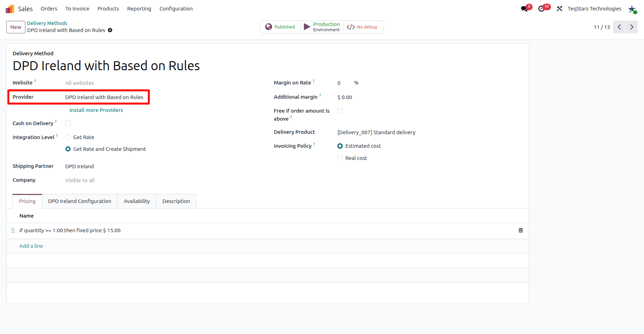The width and height of the screenshot is (644, 334).
Task: Open the To Invoice menu
Action: (77, 9)
